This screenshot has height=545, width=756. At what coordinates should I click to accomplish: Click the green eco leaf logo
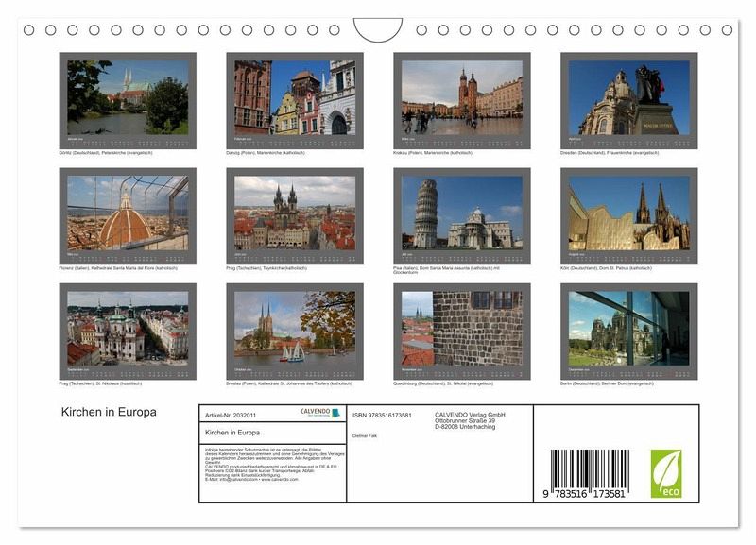(665, 473)
